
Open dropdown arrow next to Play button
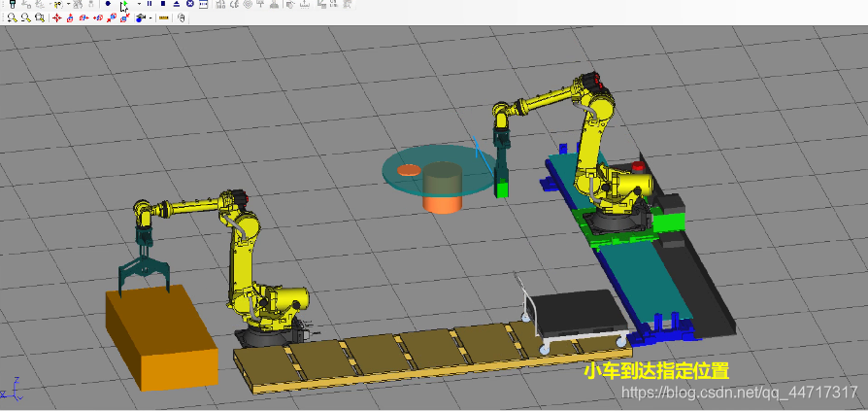139,4
